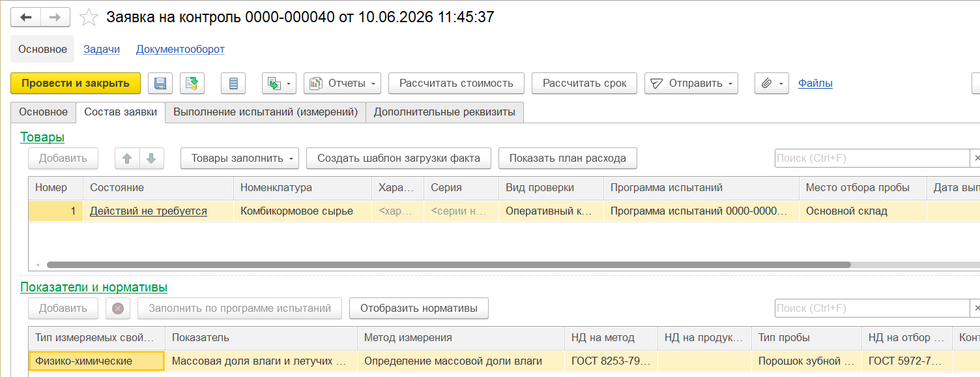980x377 pixels.
Task: Click Отобразить нормативы button
Action: pos(419,309)
